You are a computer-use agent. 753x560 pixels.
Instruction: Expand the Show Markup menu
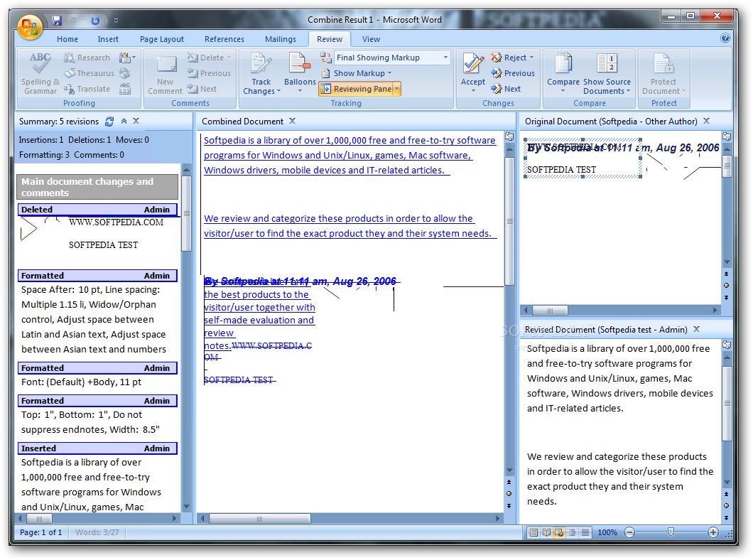point(363,73)
